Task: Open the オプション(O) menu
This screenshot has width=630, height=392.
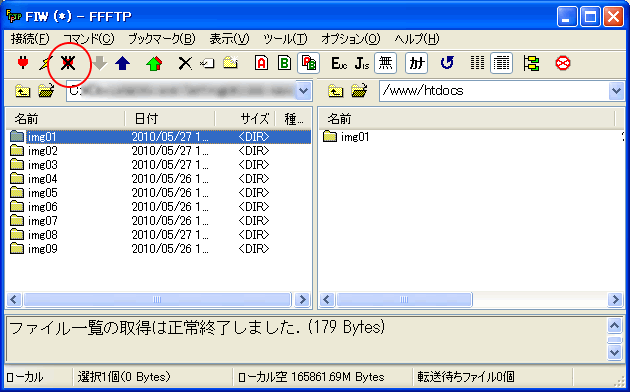Action: tap(350, 39)
